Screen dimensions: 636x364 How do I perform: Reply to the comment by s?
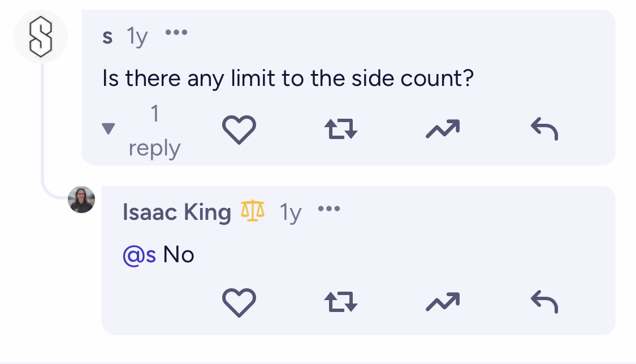544,129
